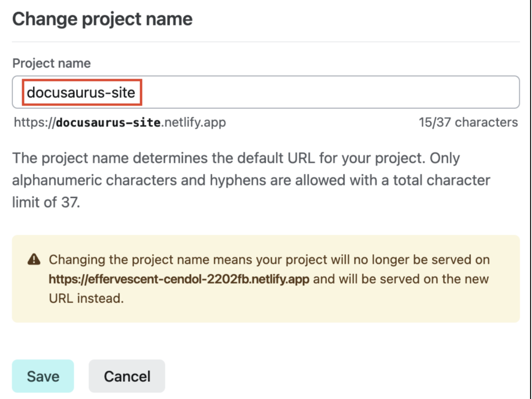Click the character limit description paragraph
Image resolution: width=532 pixels, height=399 pixels.
(x=251, y=180)
